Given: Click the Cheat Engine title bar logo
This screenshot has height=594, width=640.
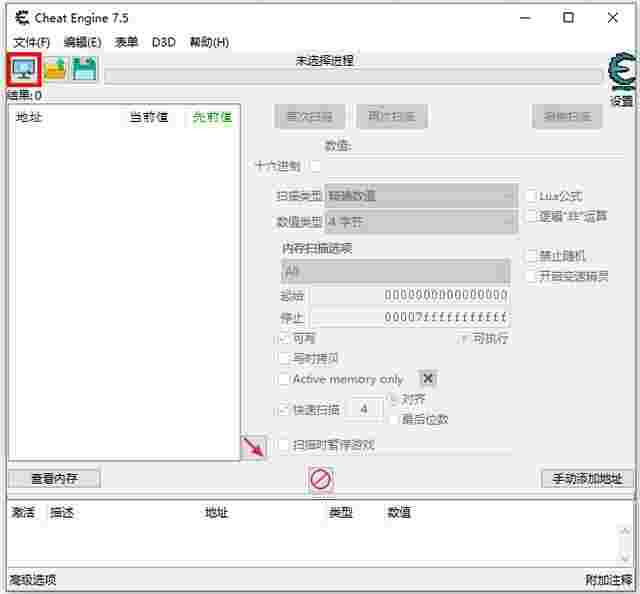Looking at the screenshot, I should pos(22,18).
